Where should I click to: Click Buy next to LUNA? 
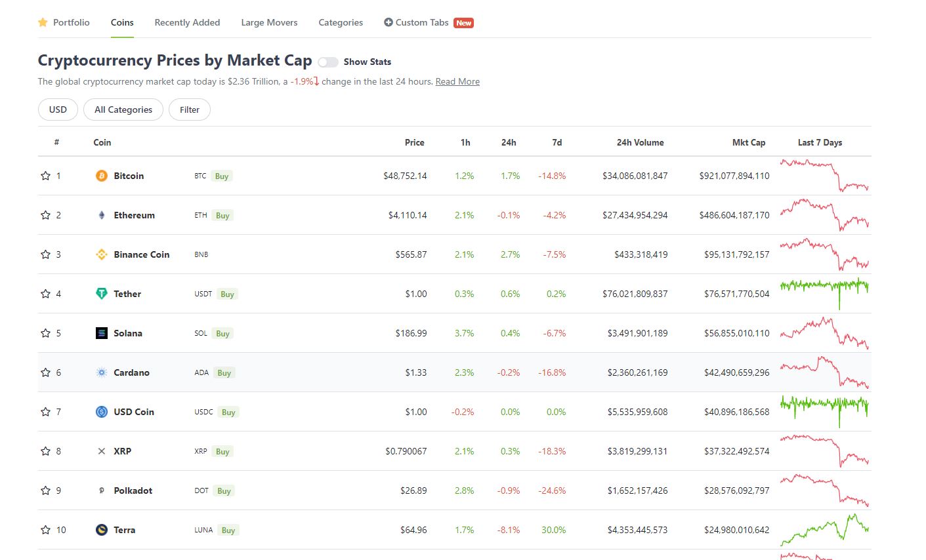pos(228,530)
